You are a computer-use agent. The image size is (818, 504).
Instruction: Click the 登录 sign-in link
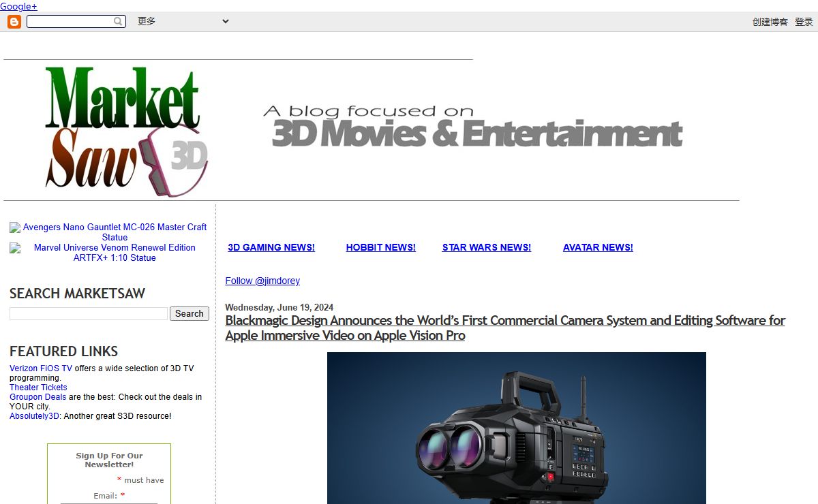[x=804, y=22]
